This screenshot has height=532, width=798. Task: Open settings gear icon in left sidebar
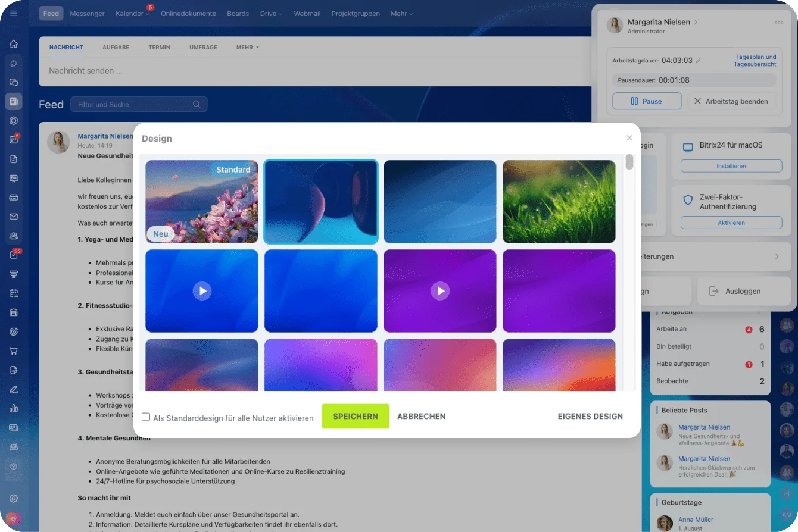tap(13, 499)
